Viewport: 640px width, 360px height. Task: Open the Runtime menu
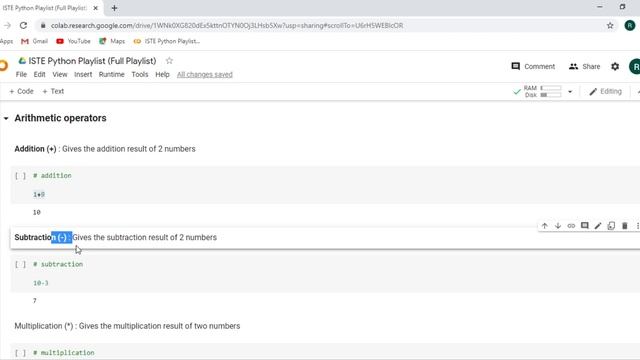coord(111,74)
